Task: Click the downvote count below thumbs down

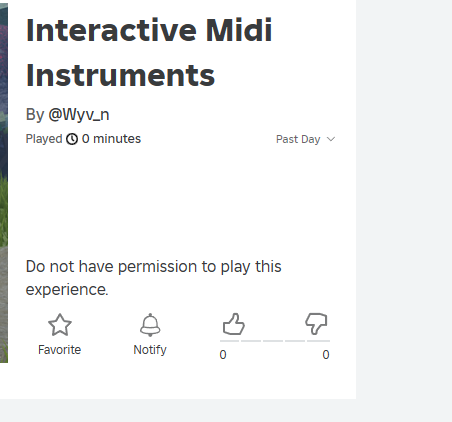Action: pyautogui.click(x=326, y=355)
